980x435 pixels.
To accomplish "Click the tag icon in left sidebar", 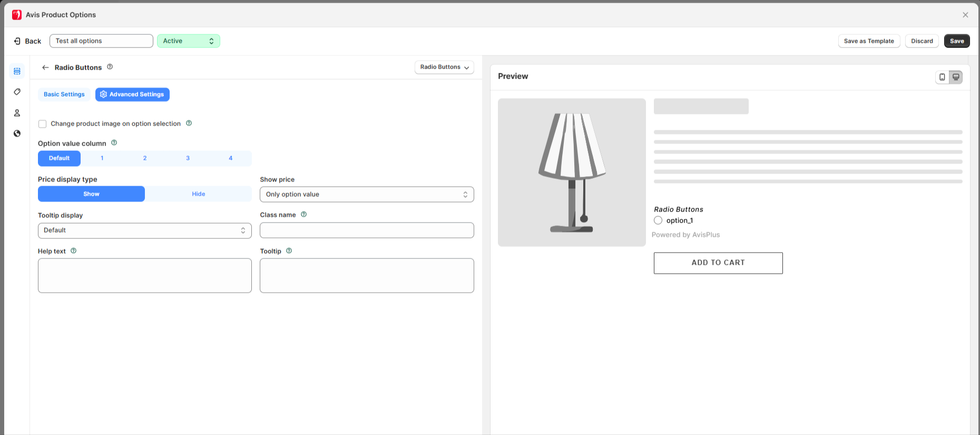I will [17, 92].
